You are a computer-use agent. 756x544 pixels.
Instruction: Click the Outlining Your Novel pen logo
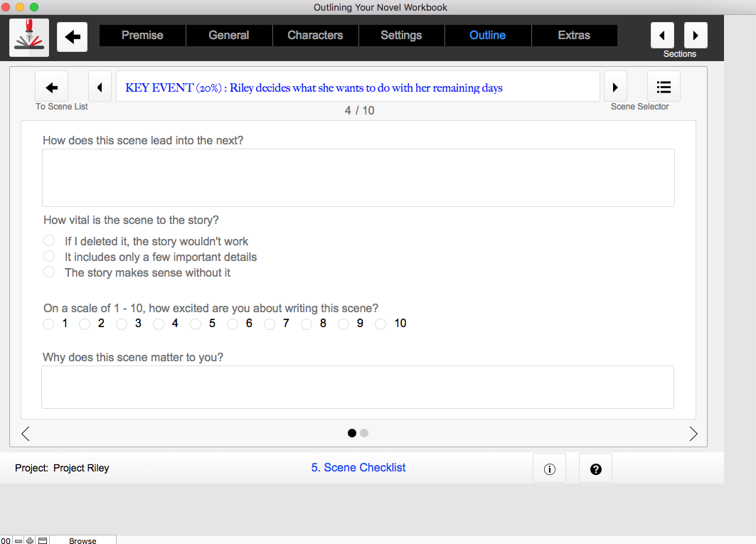tap(29, 38)
